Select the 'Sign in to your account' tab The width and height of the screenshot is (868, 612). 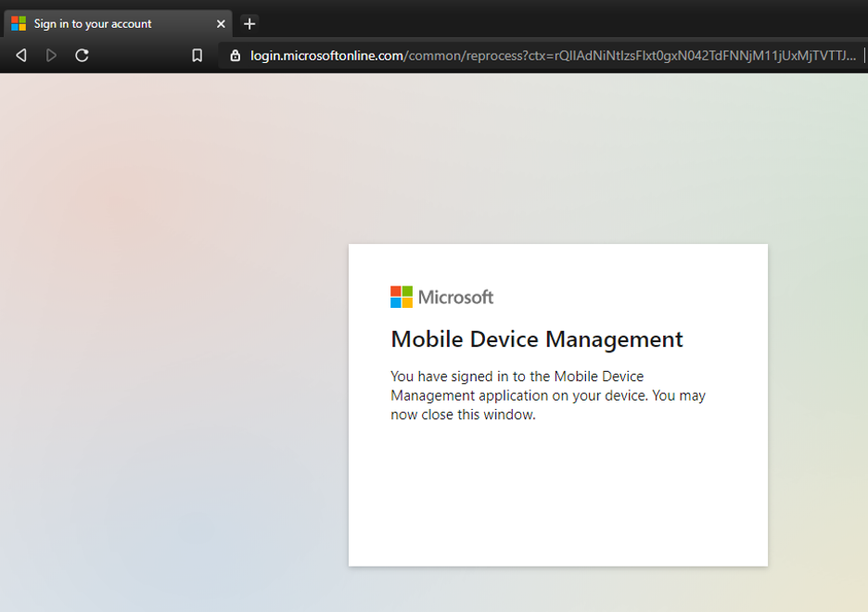pos(118,24)
